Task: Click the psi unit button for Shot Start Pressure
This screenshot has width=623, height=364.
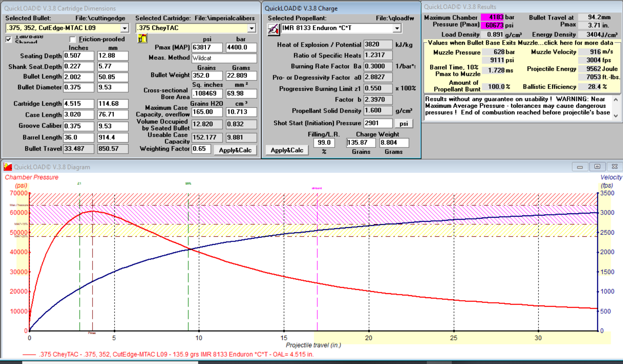Action: click(x=404, y=123)
